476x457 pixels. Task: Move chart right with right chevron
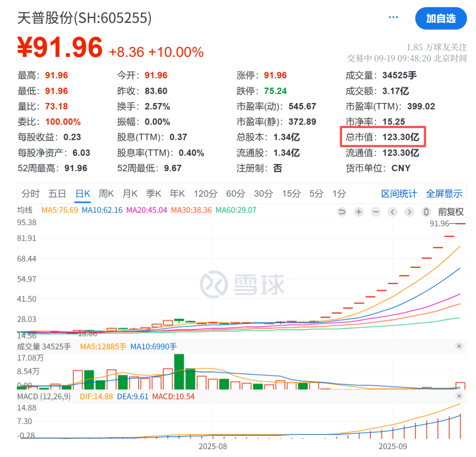[409, 212]
